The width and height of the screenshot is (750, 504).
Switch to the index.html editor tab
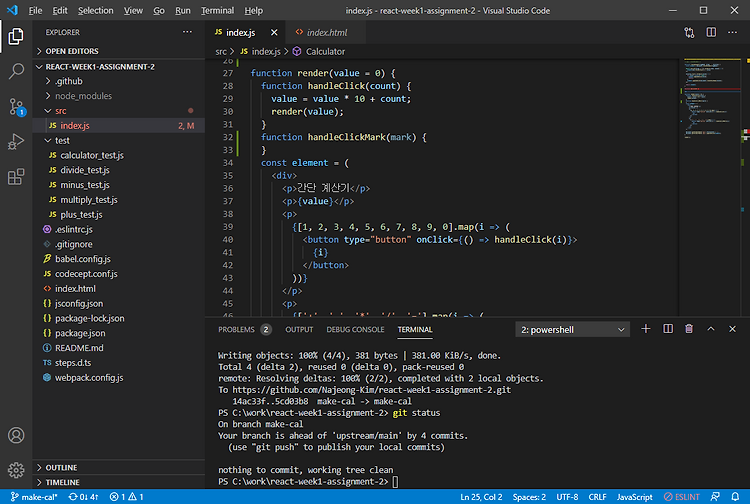coord(326,33)
